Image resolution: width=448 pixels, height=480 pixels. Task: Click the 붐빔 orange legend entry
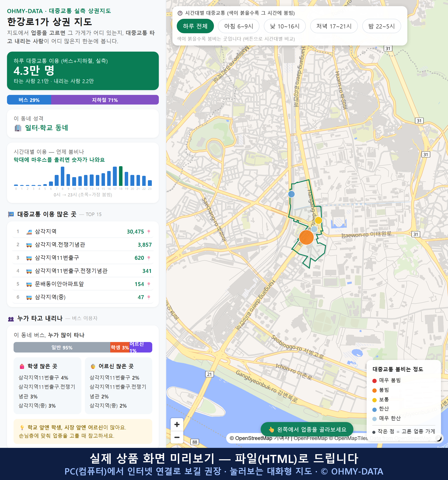(x=381, y=390)
